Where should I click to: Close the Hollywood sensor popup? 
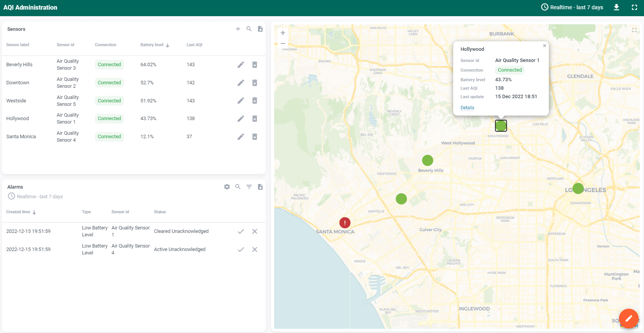(544, 46)
